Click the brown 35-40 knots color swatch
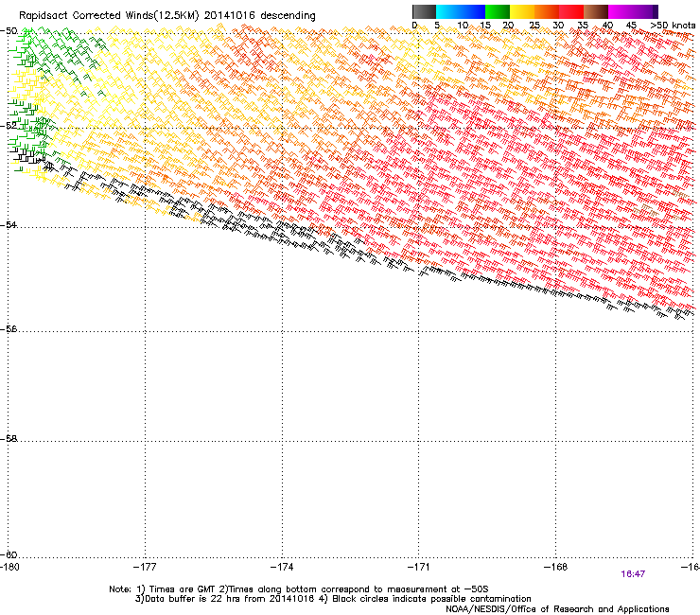This screenshot has height=615, width=700. tap(596, 11)
